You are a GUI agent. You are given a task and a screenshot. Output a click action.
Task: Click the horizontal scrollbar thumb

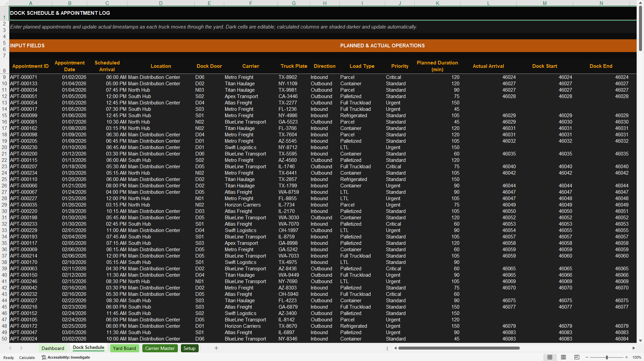pyautogui.click(x=459, y=348)
